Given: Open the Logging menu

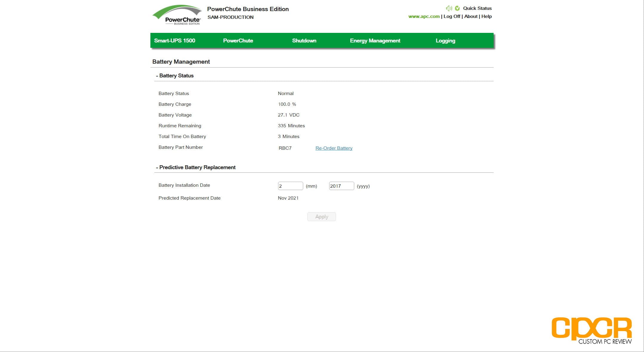Looking at the screenshot, I should 445,41.
